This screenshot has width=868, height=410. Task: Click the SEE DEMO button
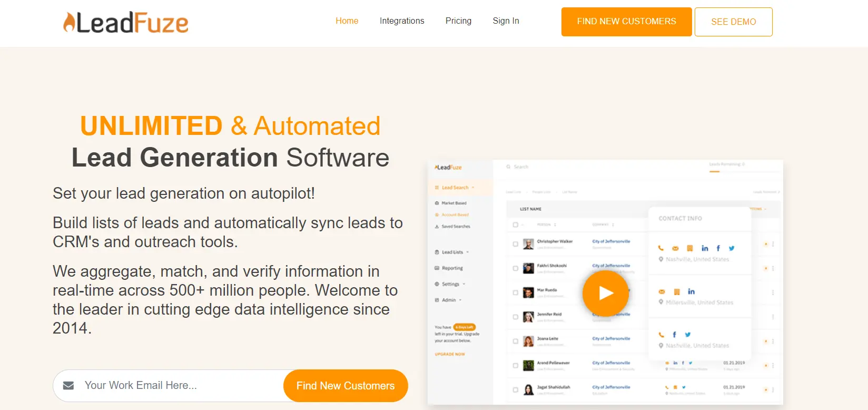[x=734, y=22]
